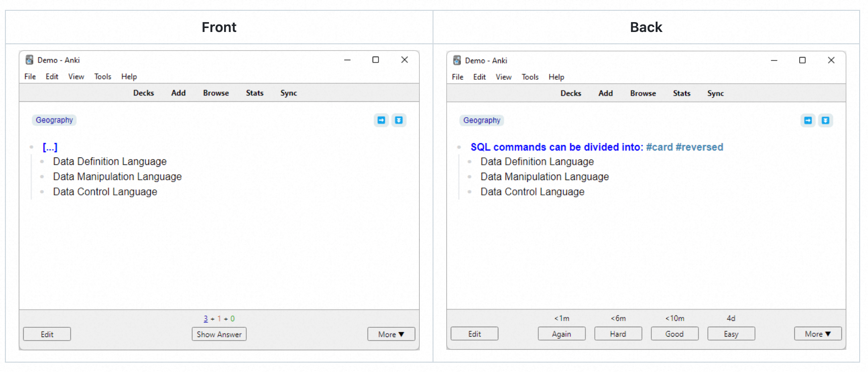The width and height of the screenshot is (868, 372).
Task: Click the hidden [...] cloze placeholder
Action: (x=50, y=147)
